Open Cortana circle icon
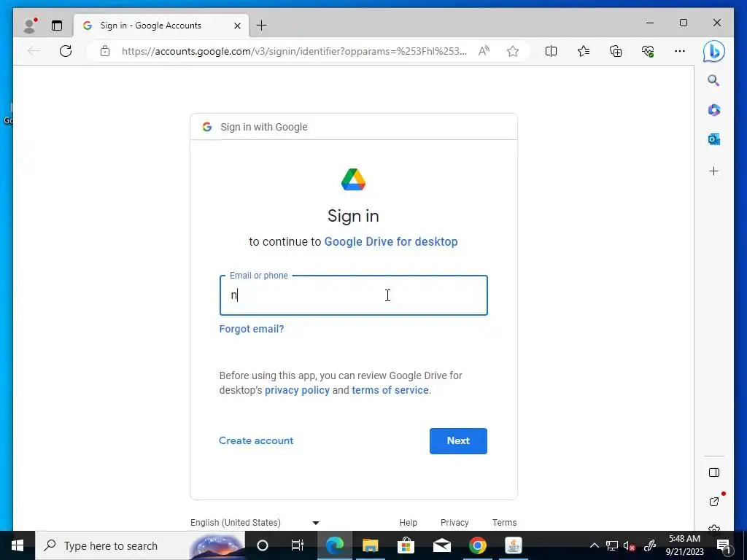This screenshot has width=747, height=560. tap(263, 545)
